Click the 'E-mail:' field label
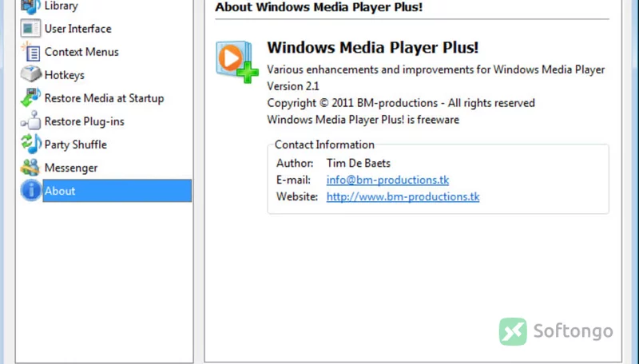The image size is (639, 364). click(x=293, y=180)
